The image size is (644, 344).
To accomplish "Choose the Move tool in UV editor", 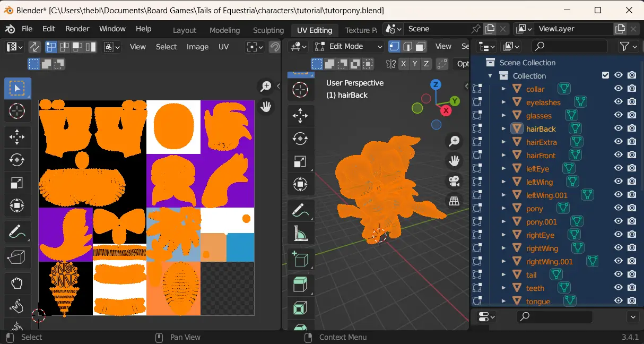I will 18,137.
